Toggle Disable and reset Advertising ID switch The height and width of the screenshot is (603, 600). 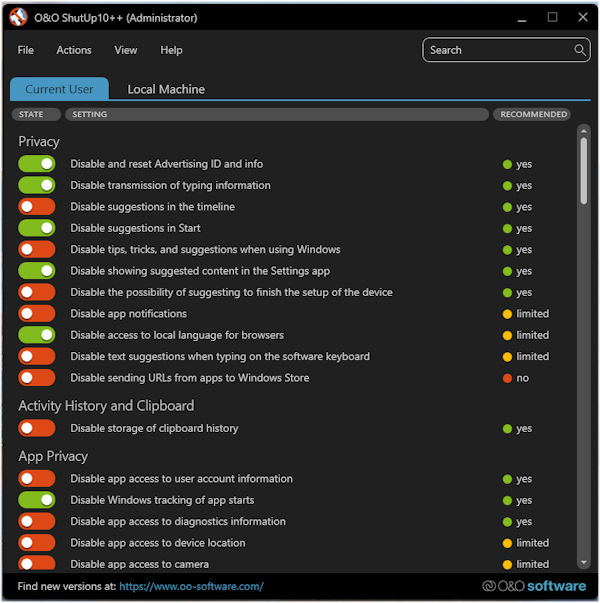(37, 164)
